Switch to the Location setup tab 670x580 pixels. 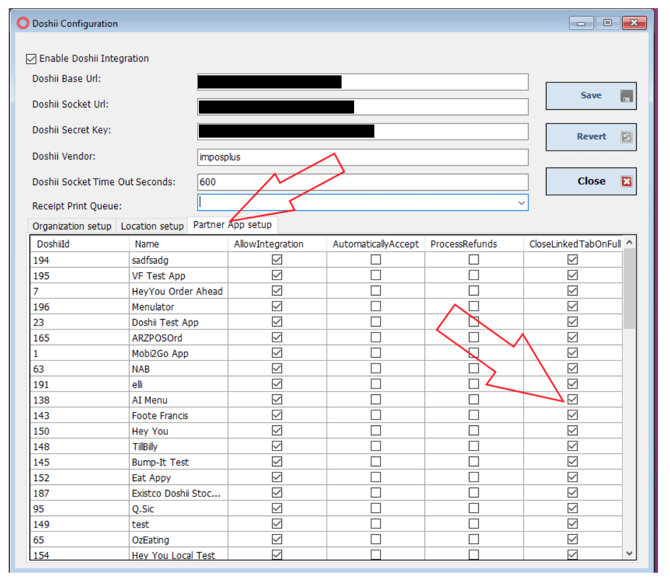point(152,226)
